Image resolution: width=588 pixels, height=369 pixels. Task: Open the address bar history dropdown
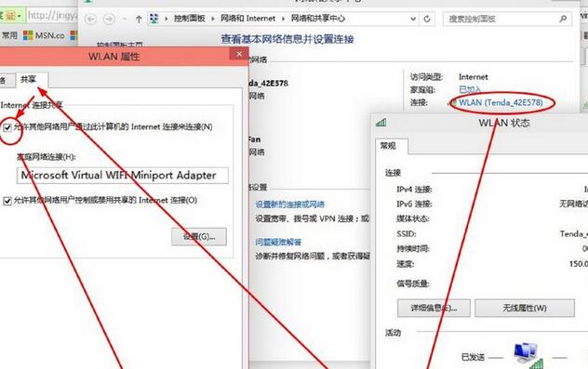coord(413,19)
